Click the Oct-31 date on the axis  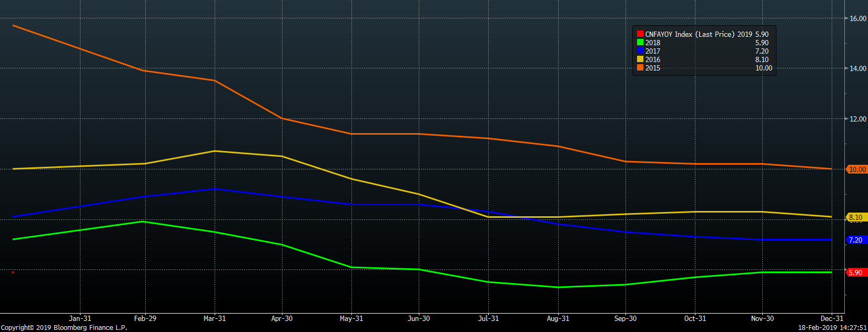[695, 318]
